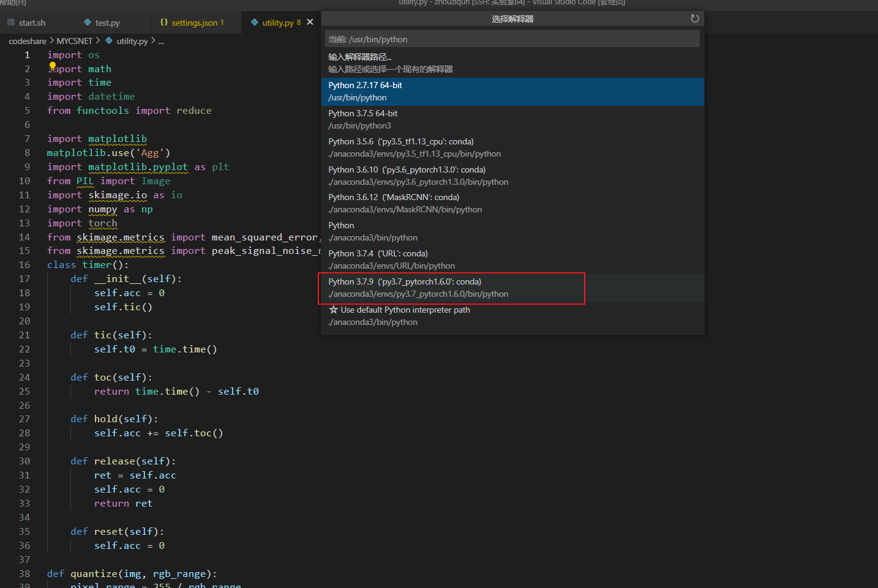Click 'from functools import reduce' line

[129, 111]
